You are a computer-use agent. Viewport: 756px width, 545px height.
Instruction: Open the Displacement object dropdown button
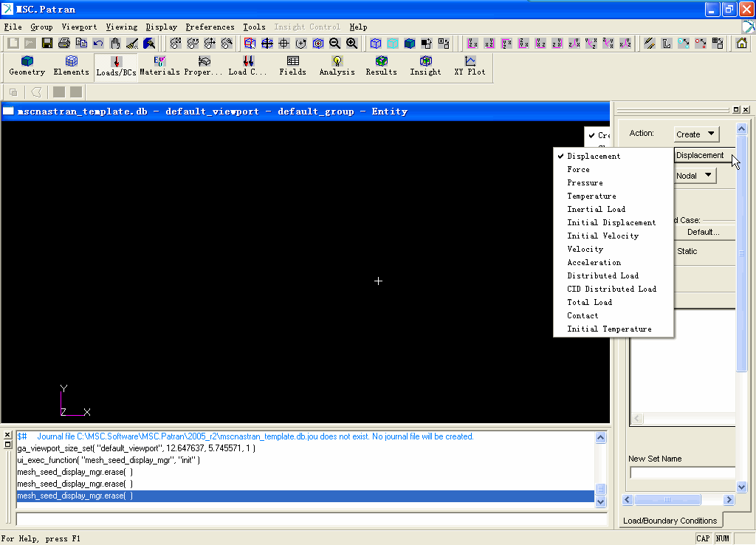pyautogui.click(x=704, y=155)
